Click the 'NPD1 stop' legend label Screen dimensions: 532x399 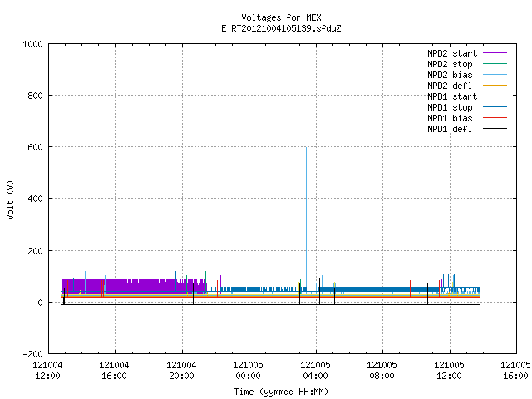450,107
